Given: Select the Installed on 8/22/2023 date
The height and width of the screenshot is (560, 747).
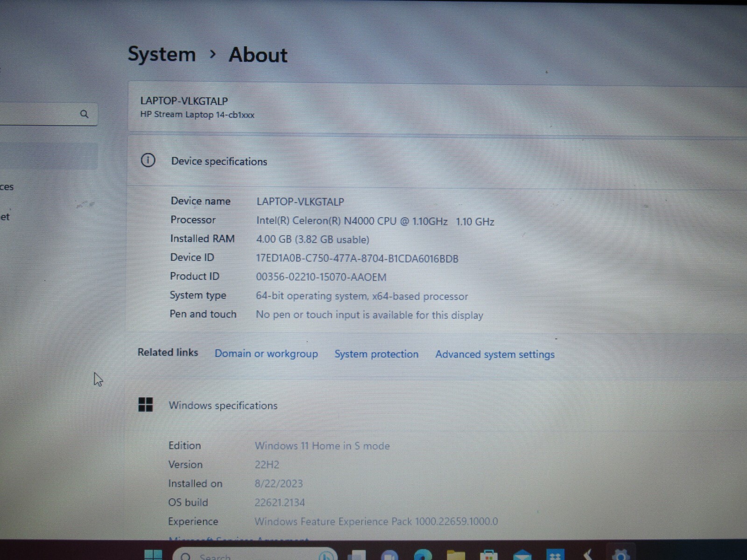Looking at the screenshot, I should pos(279,484).
